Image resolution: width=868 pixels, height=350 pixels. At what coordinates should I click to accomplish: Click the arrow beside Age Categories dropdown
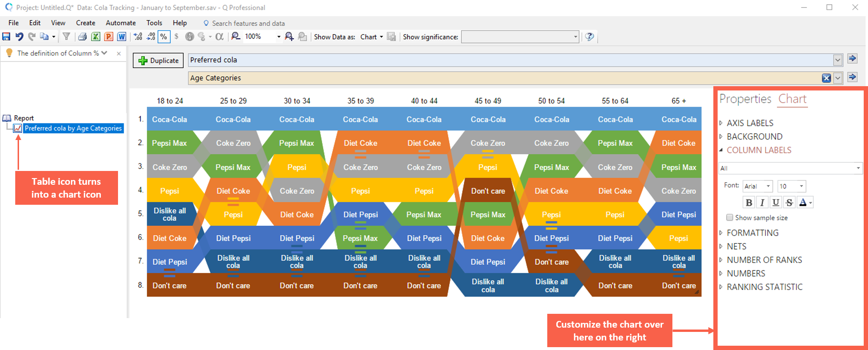(852, 77)
